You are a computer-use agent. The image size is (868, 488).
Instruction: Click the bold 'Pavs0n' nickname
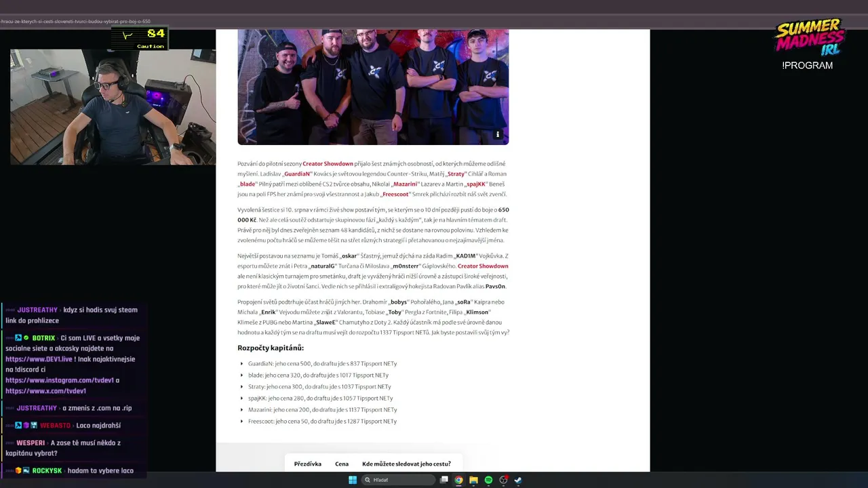point(495,286)
